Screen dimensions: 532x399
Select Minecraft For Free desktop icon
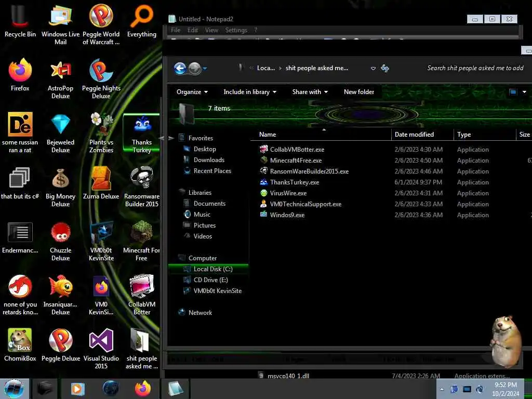click(142, 241)
